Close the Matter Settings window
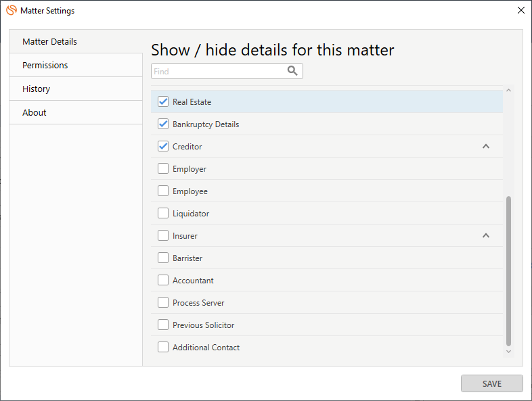532x401 pixels. click(520, 10)
